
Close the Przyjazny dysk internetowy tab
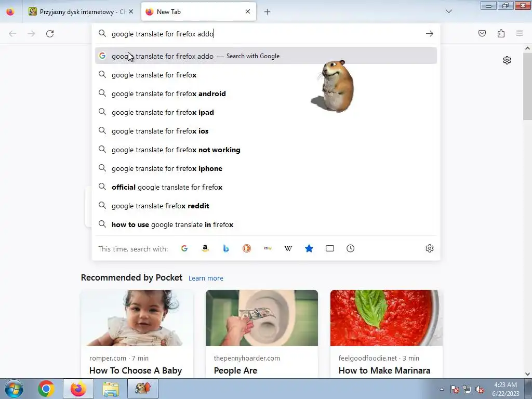point(131,11)
